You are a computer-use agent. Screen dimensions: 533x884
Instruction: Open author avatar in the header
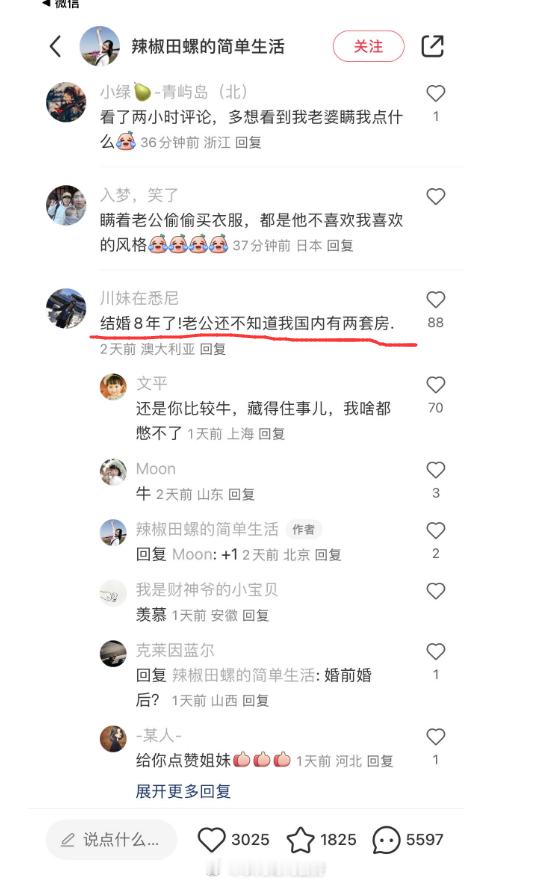(x=100, y=46)
